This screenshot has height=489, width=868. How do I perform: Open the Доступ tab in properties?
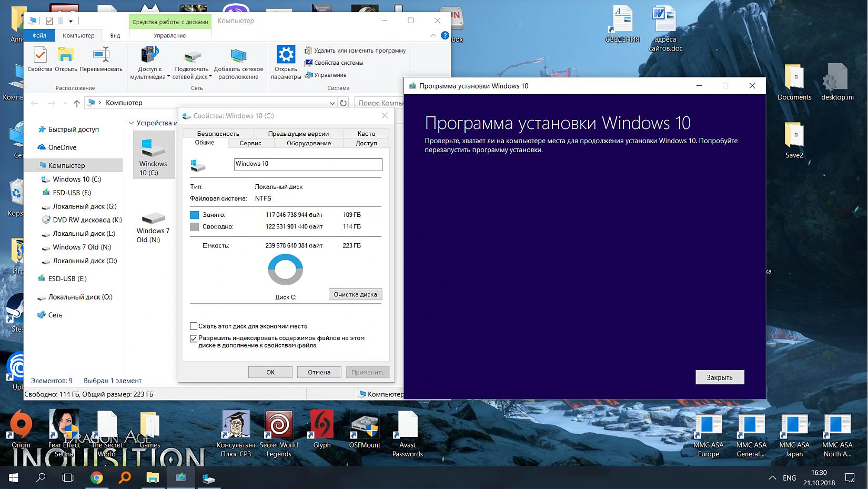coord(366,143)
